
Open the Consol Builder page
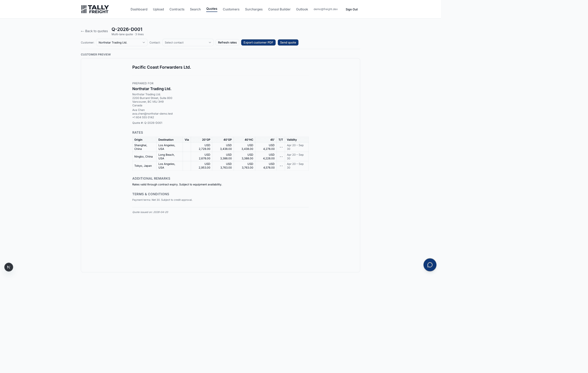pyautogui.click(x=279, y=10)
